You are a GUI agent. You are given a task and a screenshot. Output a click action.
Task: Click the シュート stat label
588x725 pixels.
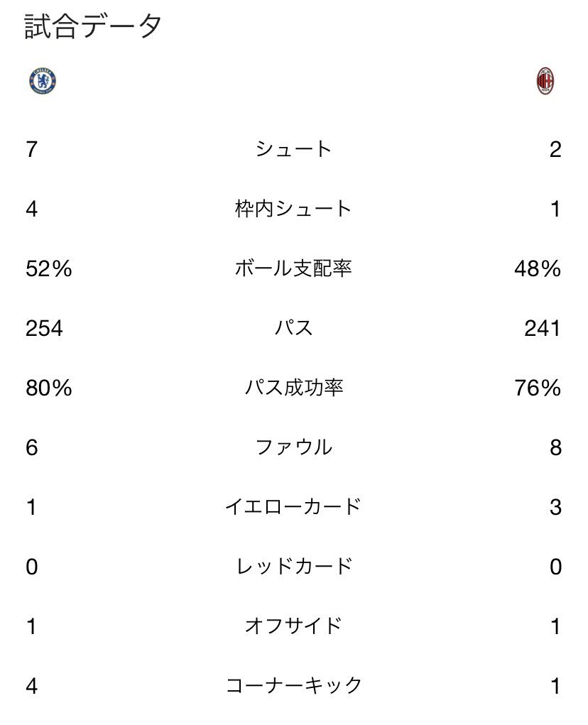[293, 149]
